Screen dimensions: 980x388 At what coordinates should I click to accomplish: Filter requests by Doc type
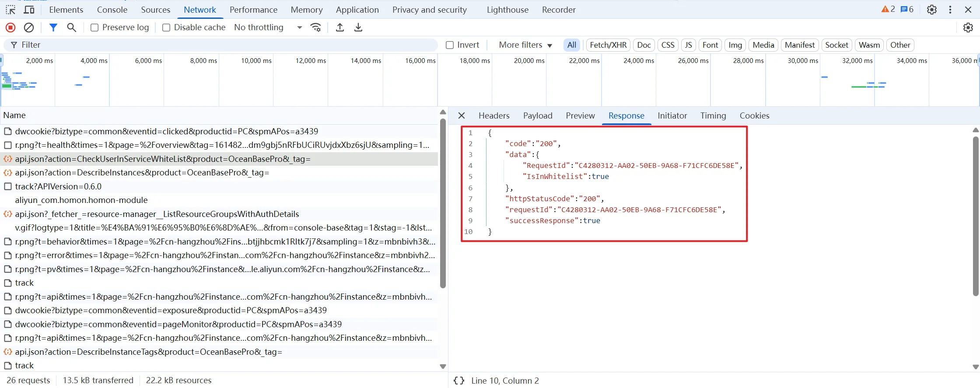point(644,45)
